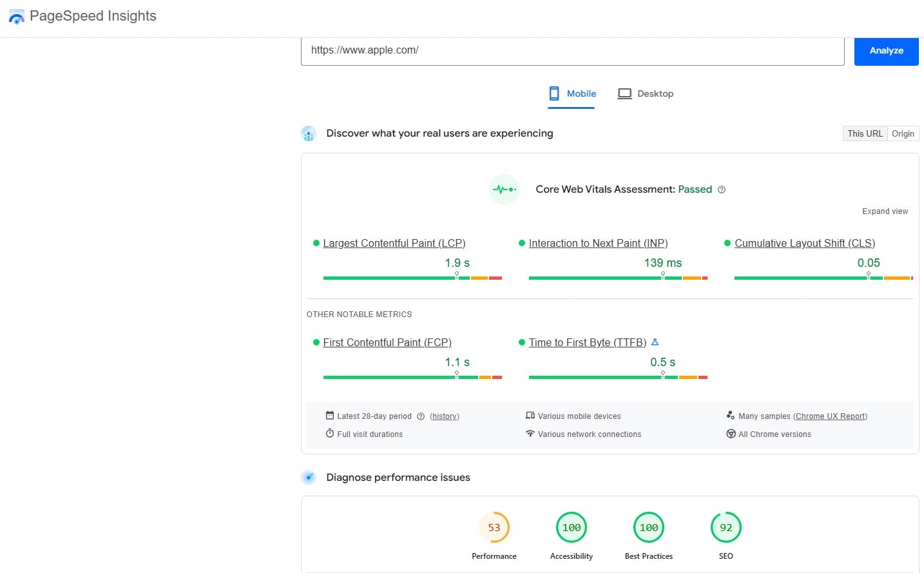Jump to the Best Practices score gauge
The width and height of the screenshot is (924, 573).
[648, 528]
